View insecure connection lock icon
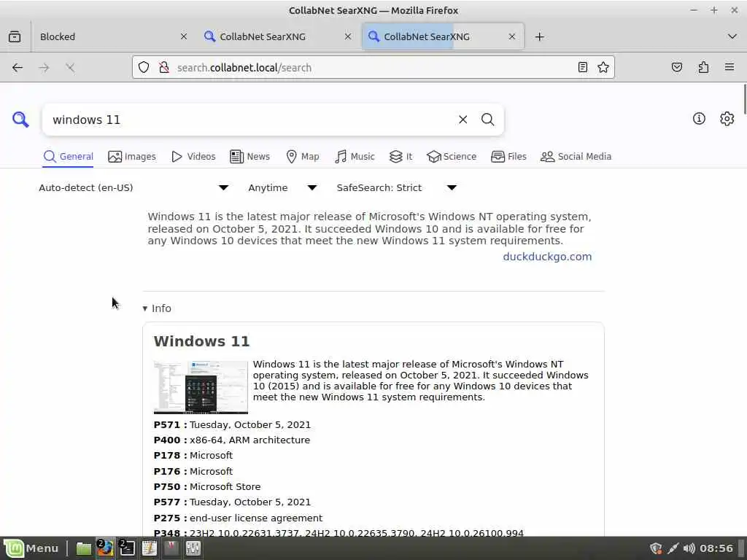747x560 pixels. 164,68
